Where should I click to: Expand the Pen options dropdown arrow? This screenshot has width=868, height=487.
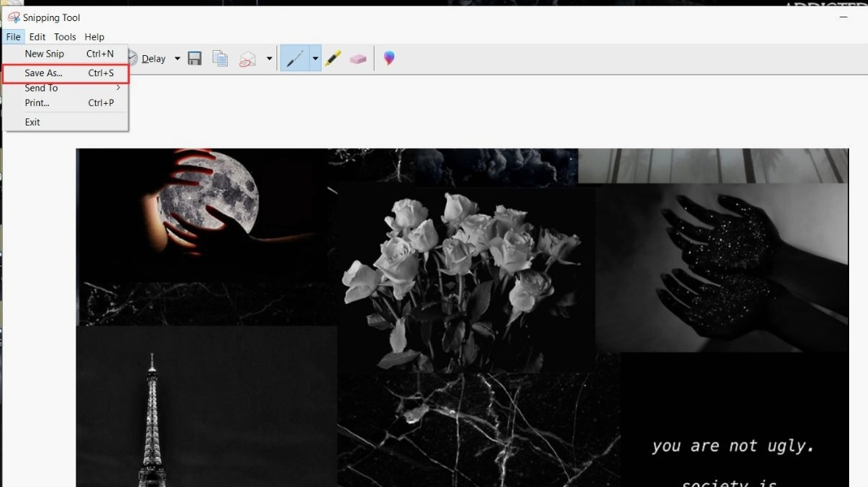coord(315,59)
